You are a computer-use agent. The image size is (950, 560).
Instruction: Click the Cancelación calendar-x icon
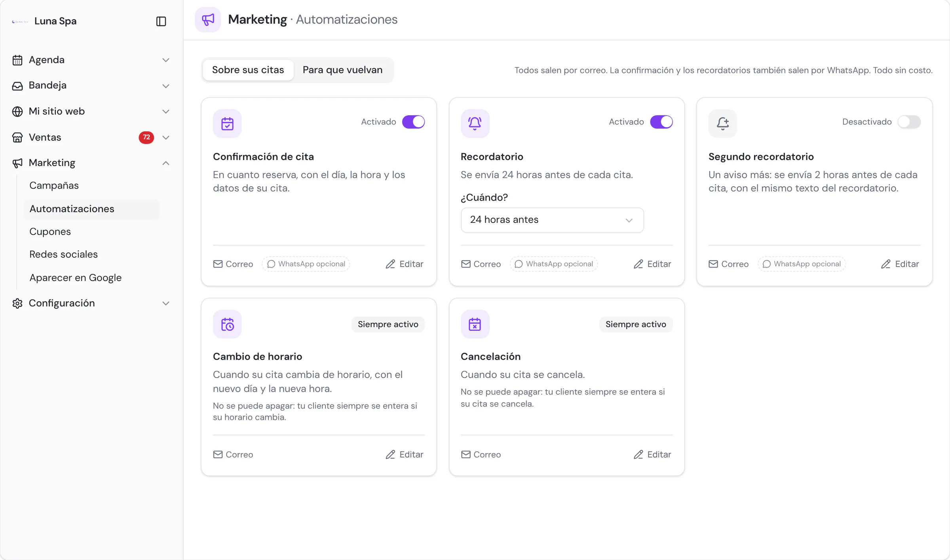point(475,324)
